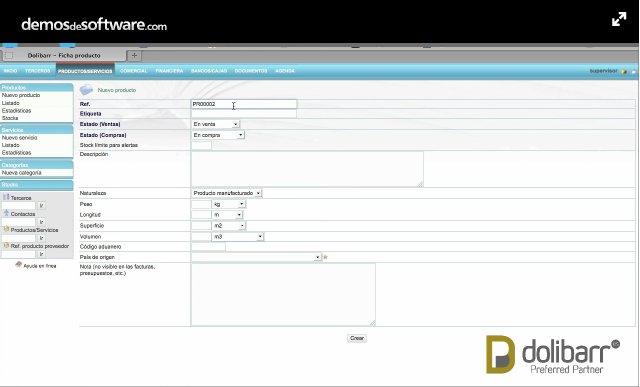Open the TERCEROS menu

38,71
